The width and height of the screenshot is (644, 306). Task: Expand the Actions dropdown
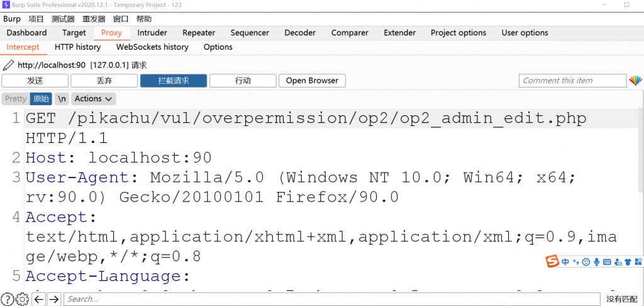pos(94,99)
